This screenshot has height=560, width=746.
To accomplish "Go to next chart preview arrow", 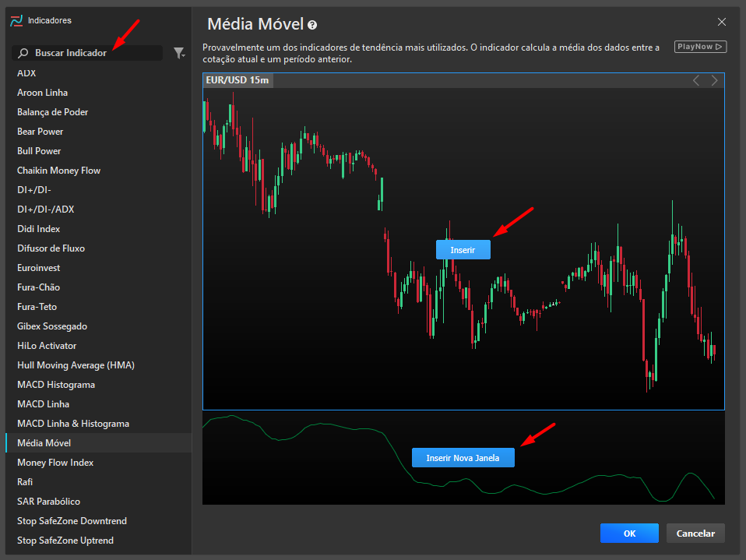I will 714,80.
